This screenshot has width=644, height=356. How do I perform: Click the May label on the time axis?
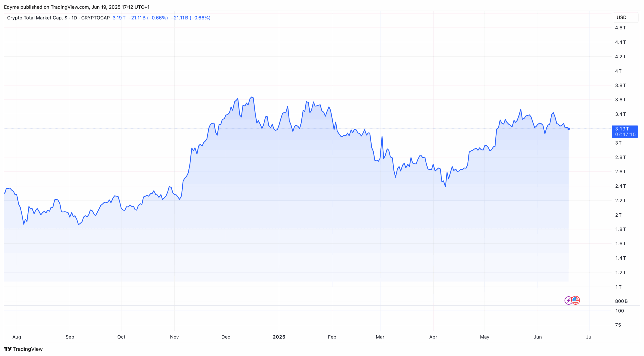(485, 337)
